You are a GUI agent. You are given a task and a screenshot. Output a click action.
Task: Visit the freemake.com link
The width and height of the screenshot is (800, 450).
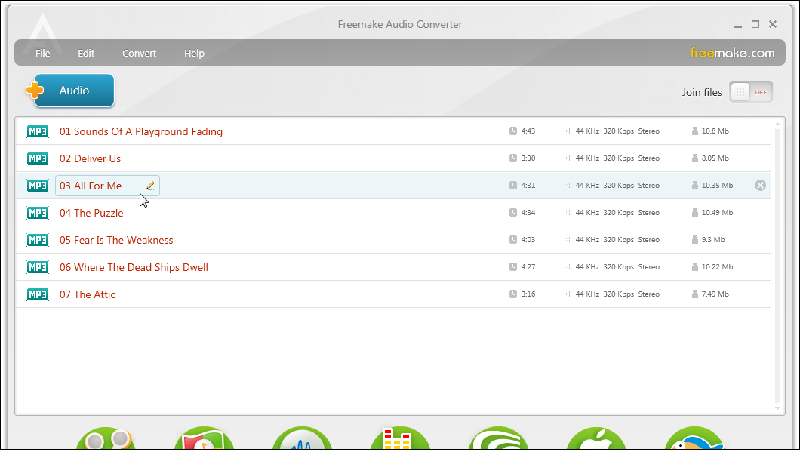(x=732, y=53)
